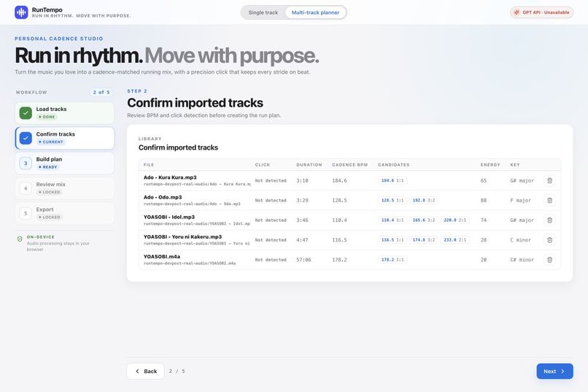Open the Review mix workflow step
This screenshot has width=588, height=392.
(x=64, y=188)
